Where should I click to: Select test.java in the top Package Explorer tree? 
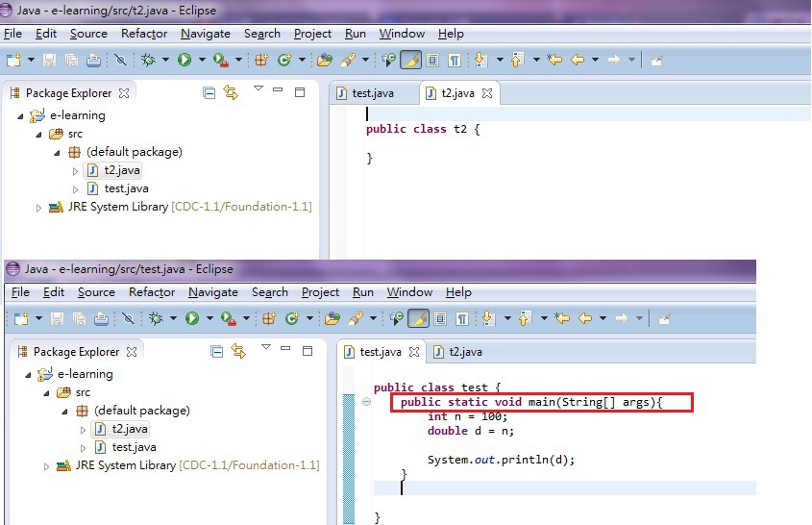(126, 188)
